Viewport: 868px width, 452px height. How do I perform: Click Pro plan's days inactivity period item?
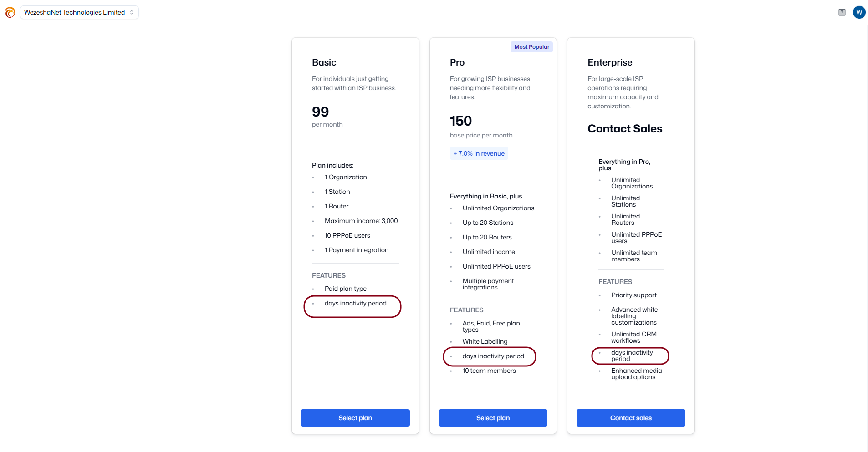[493, 356]
